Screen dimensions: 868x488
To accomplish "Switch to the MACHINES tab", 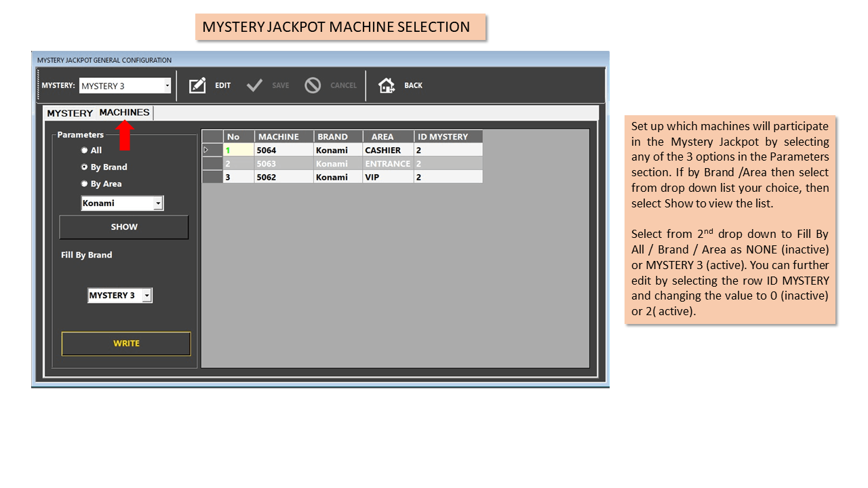I will 124,113.
